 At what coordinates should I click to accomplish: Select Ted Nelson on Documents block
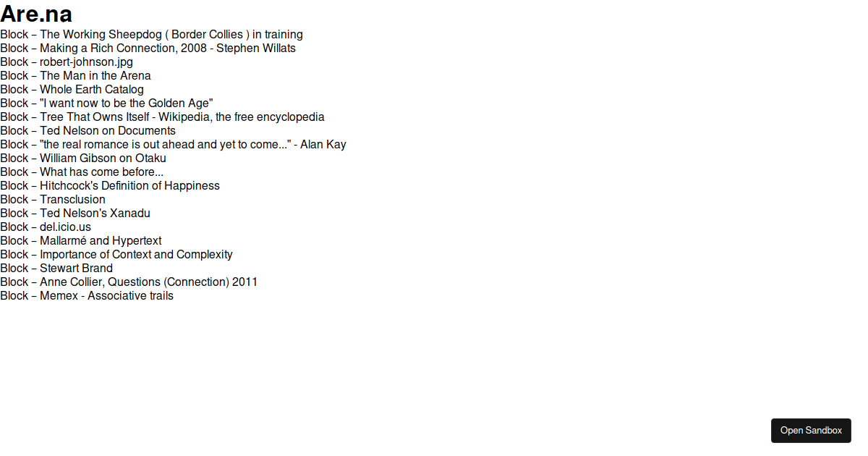88,130
